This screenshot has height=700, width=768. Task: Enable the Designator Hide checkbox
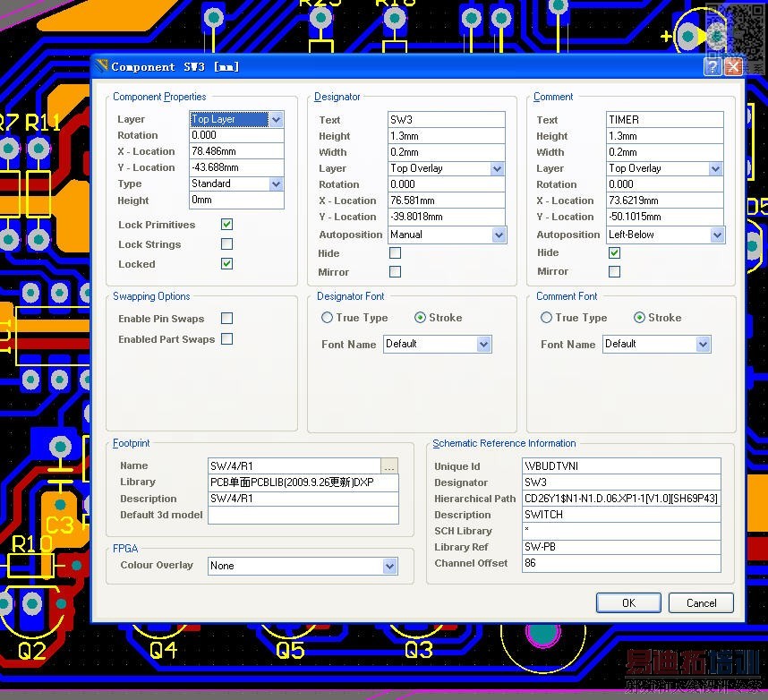395,253
